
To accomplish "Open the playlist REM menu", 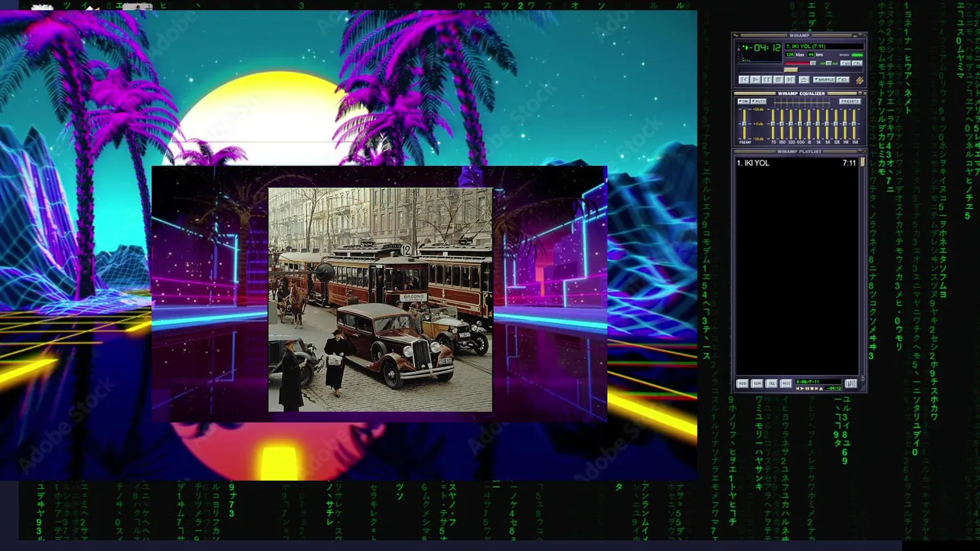I will point(757,383).
